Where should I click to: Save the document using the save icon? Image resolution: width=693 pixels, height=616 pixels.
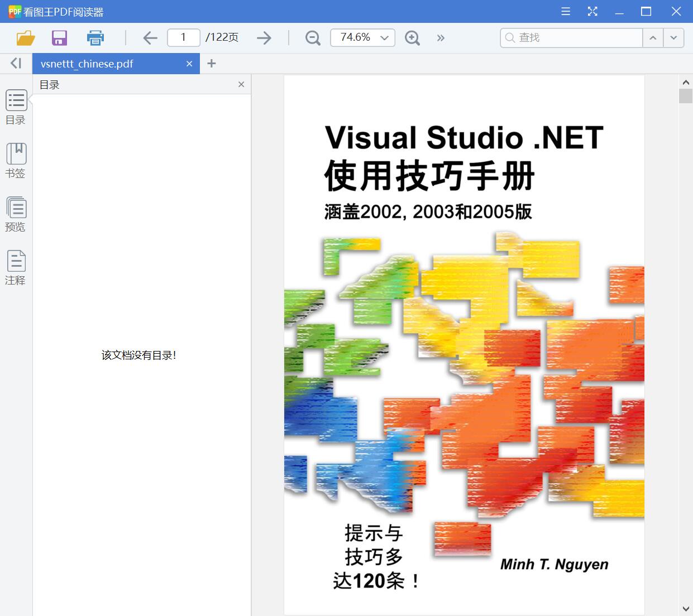click(59, 37)
